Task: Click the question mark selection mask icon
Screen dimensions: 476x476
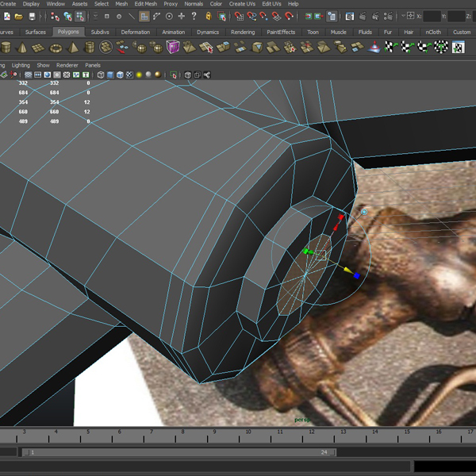Action: click(194, 16)
